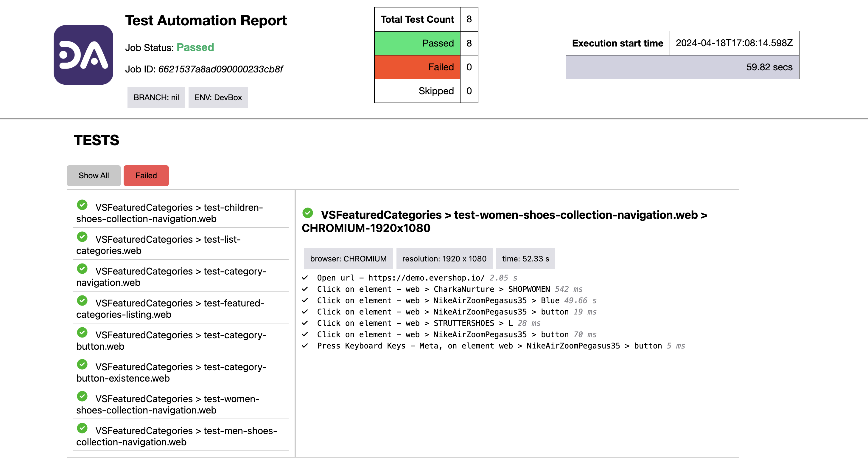Viewport: 868px width, 474px height.
Task: Show all tests with Show All
Action: coord(94,176)
